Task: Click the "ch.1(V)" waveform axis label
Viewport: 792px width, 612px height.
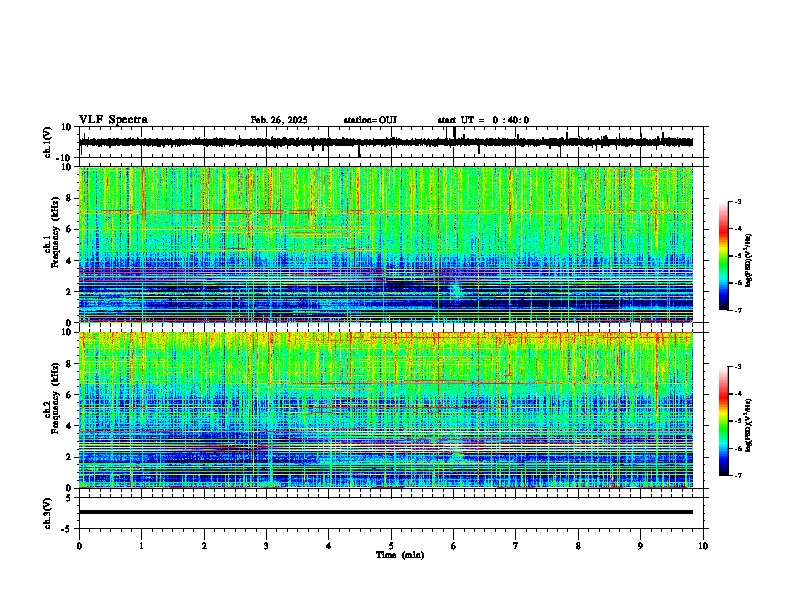Action: point(47,142)
